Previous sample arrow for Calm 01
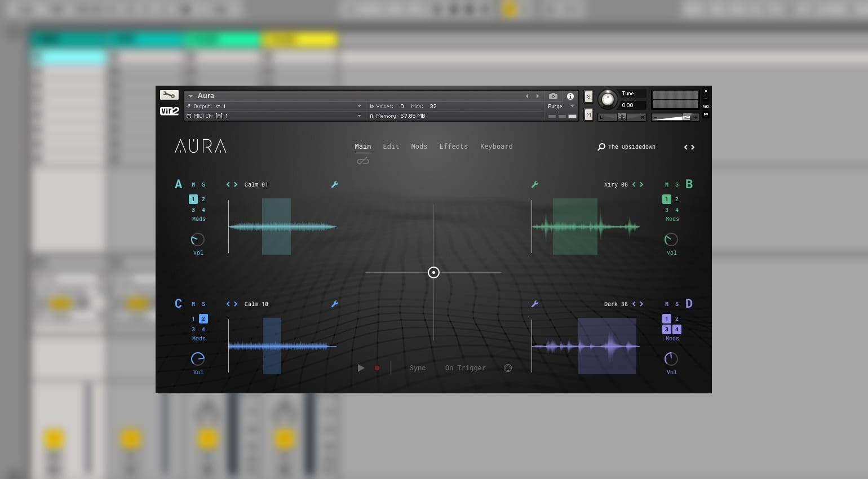Viewport: 868px width, 479px height. point(228,184)
